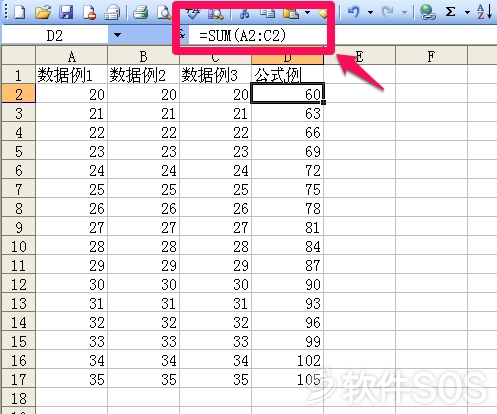Click the Print icon in the toolbar

pos(140,13)
